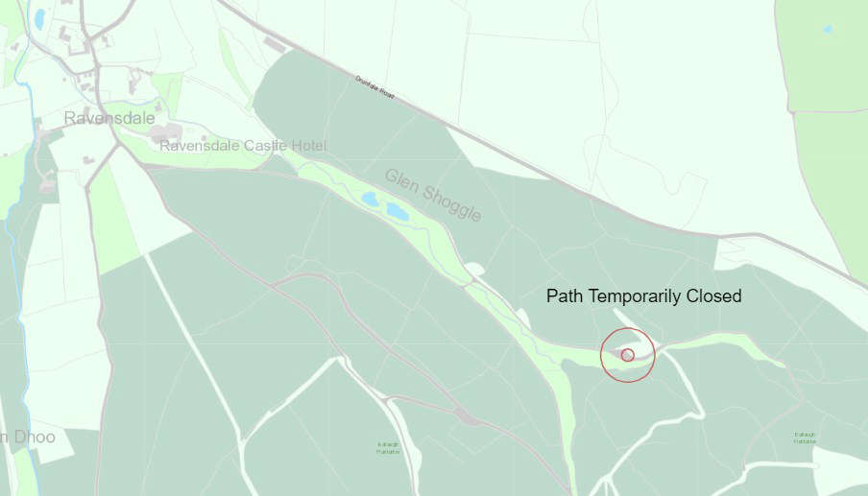
Task: Select the grey building beside the diagonal road
Action: pos(275,45)
